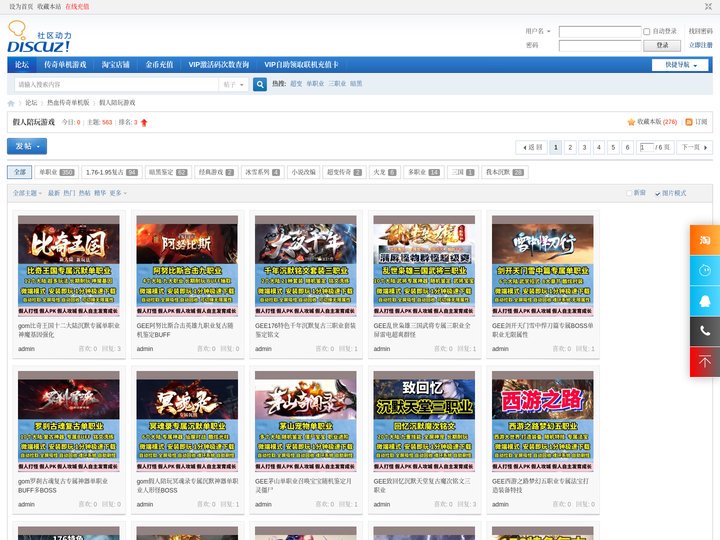Open the VIP自助领取联机充值卡 nav item
This screenshot has width=720, height=540.
[301, 65]
